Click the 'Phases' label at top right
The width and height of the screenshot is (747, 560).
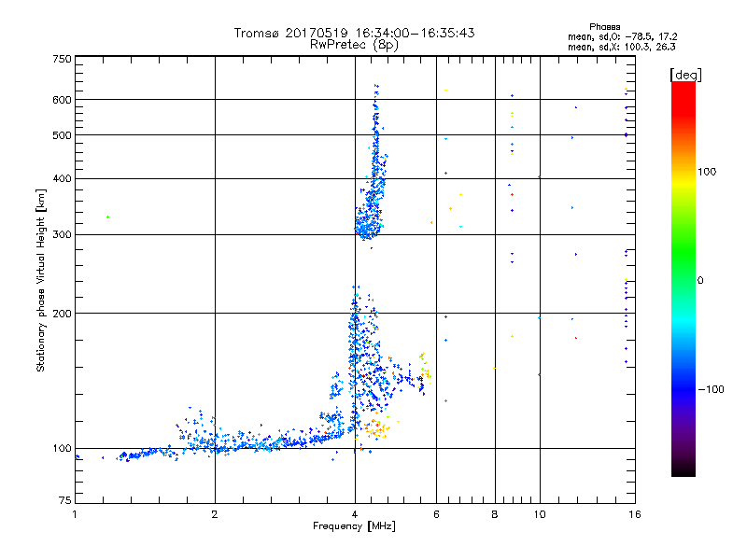[x=604, y=27]
